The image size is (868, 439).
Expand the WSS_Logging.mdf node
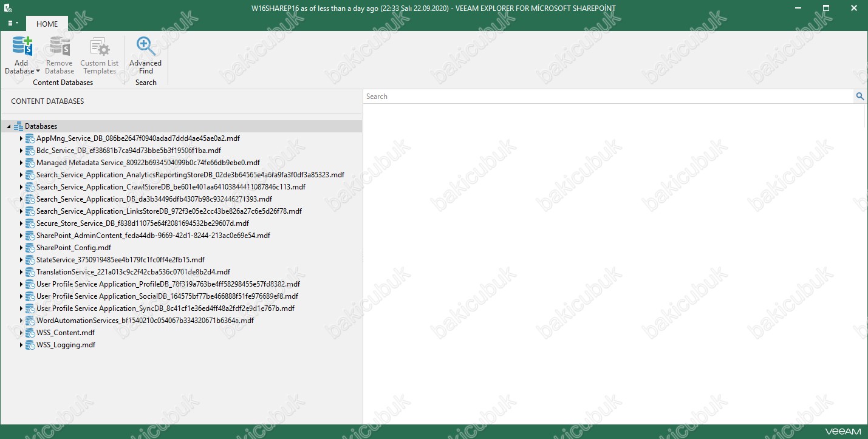pyautogui.click(x=21, y=345)
